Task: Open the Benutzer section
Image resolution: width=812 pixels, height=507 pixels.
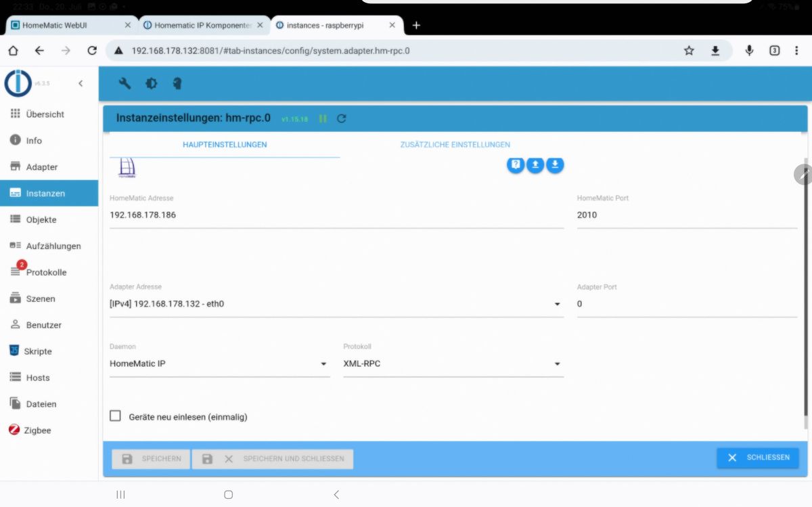Action: (49, 325)
